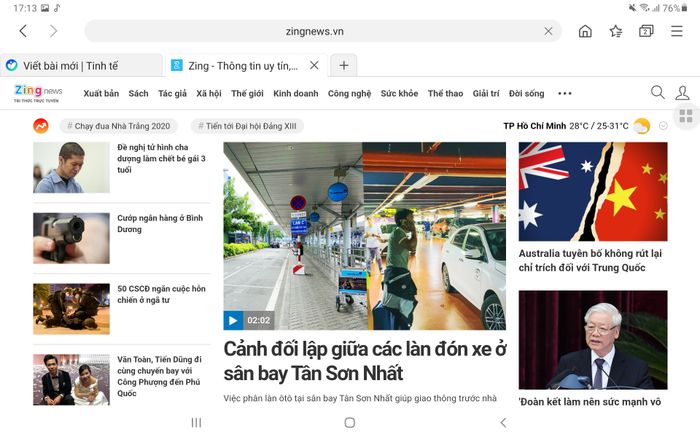Read 50 CSCĐ ngăn cuộc hỗn chiến article
Screen dimensions: 700x438
coord(161,294)
